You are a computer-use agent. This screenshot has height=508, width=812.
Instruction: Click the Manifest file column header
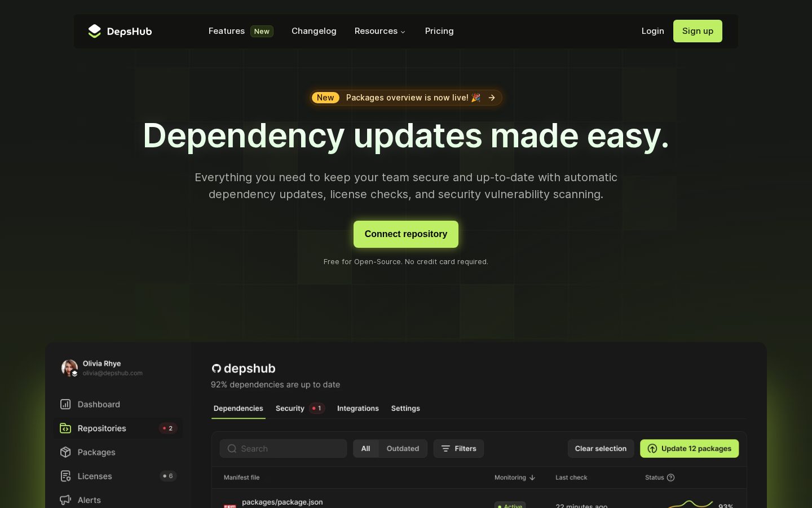coord(241,478)
